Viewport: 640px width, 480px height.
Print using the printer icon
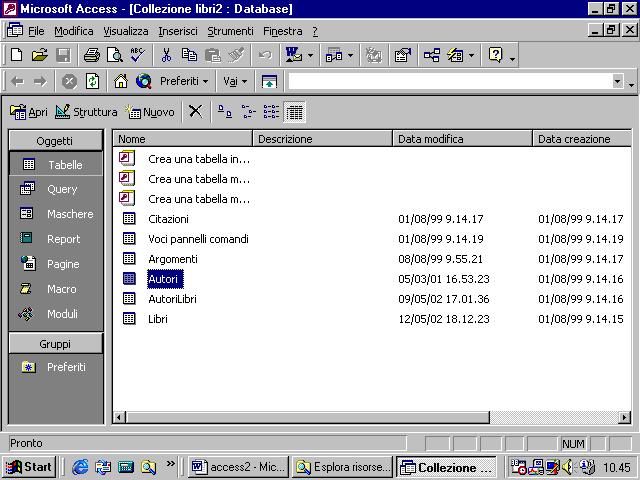[91, 55]
